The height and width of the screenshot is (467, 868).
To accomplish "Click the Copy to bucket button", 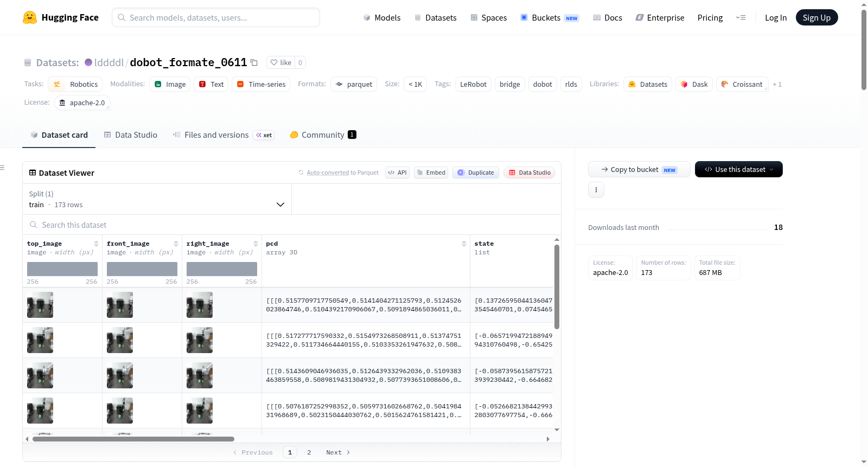I will coord(639,169).
